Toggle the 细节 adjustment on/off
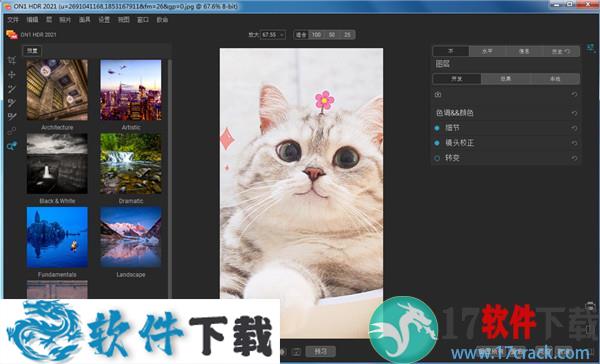 point(437,128)
